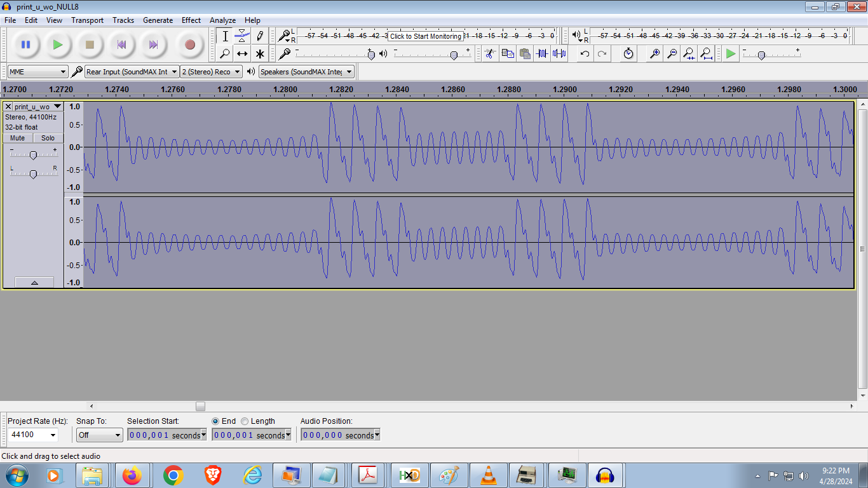
Task: Open the Speakers playback device dropdown
Action: 306,72
